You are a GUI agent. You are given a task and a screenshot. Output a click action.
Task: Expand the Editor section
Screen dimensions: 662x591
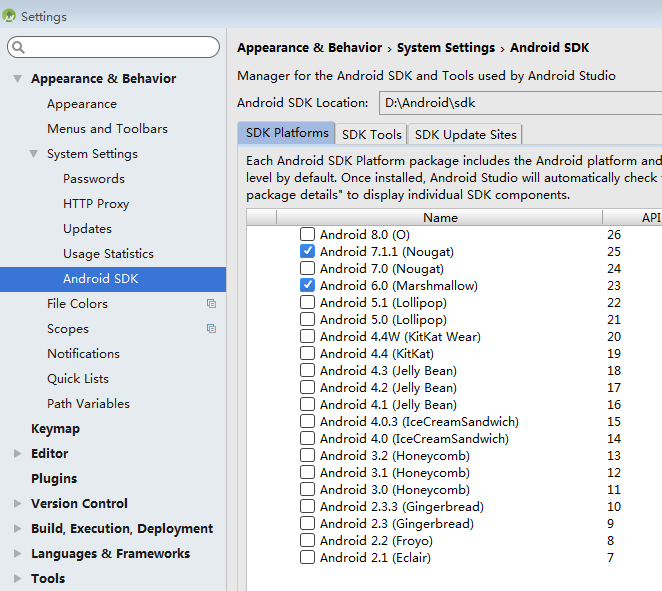(17, 453)
